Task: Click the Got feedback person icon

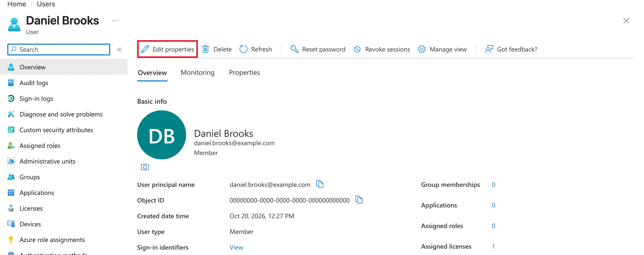Action: tap(489, 49)
